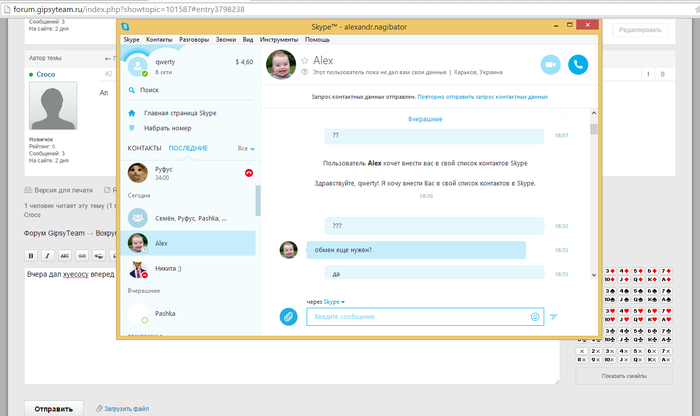Switch to the ПОСЛЕДНИЕ tab
This screenshot has width=700, height=416.
click(x=188, y=148)
